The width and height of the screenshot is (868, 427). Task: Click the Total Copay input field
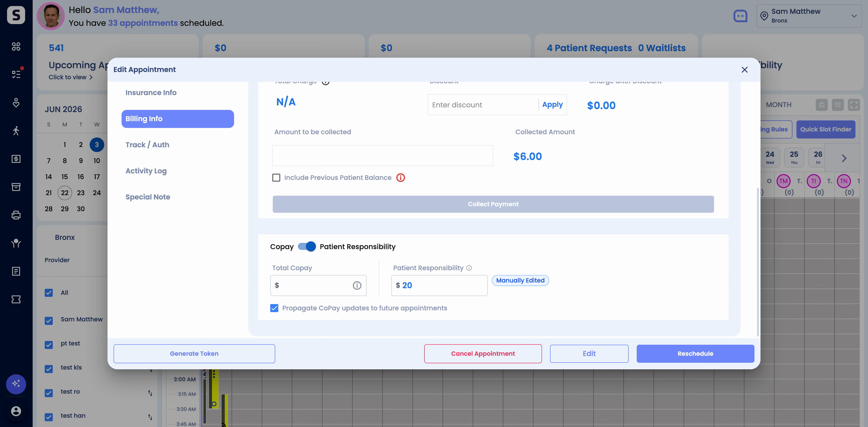pyautogui.click(x=318, y=286)
